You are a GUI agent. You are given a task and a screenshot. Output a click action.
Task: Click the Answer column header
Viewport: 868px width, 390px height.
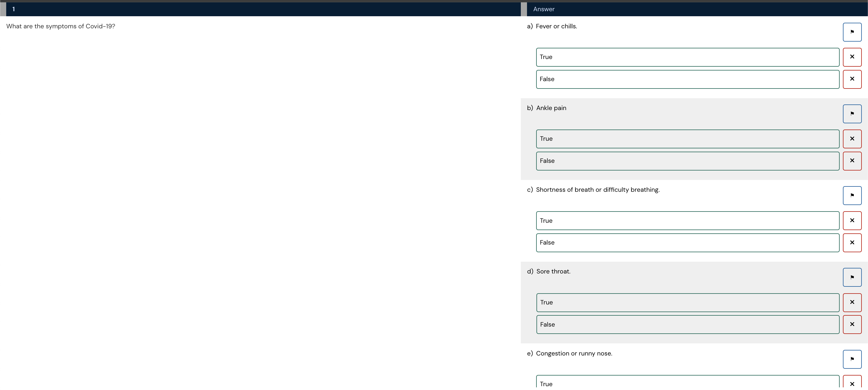tap(697, 9)
